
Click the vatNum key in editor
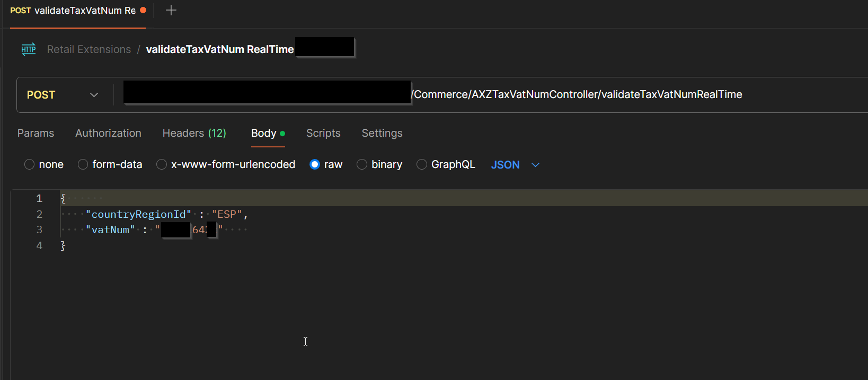pyautogui.click(x=110, y=229)
